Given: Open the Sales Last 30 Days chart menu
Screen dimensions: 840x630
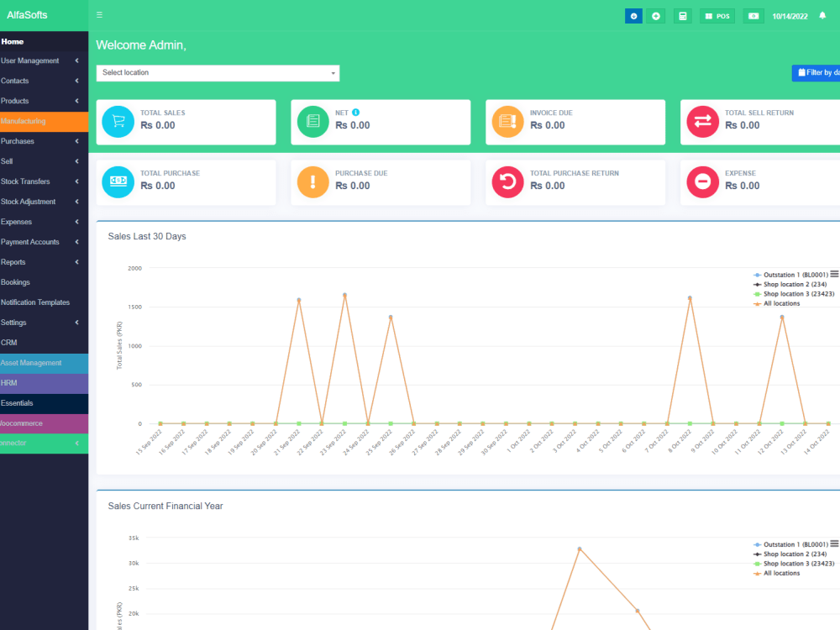Looking at the screenshot, I should click(x=834, y=274).
